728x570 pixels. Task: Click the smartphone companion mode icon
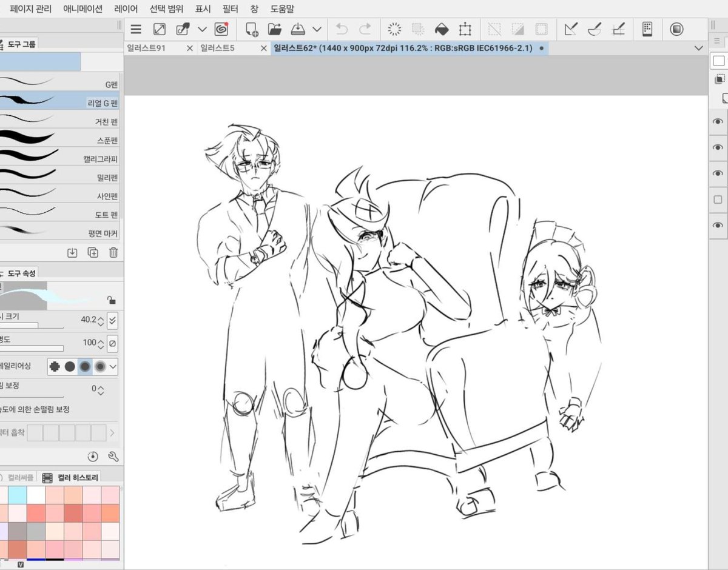647,29
